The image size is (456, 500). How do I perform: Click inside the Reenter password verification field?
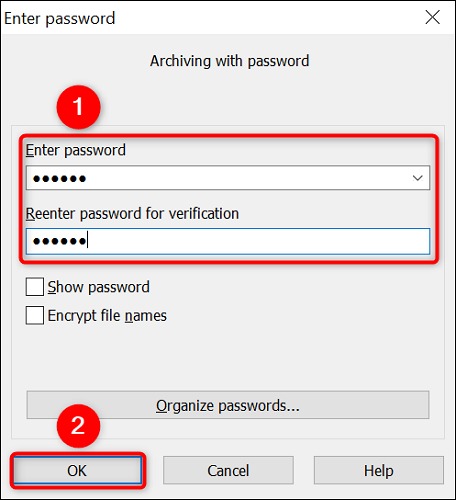click(228, 241)
